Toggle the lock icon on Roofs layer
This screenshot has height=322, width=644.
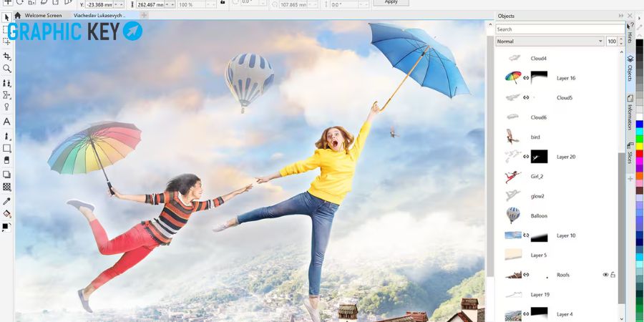coord(613,275)
